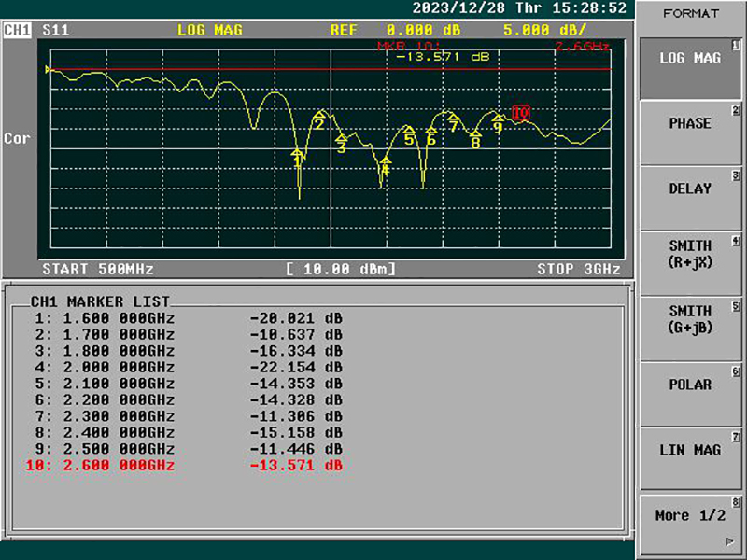Select SMITH (R+jX) format
Viewport: 747px width, 560px height.
coord(690,264)
